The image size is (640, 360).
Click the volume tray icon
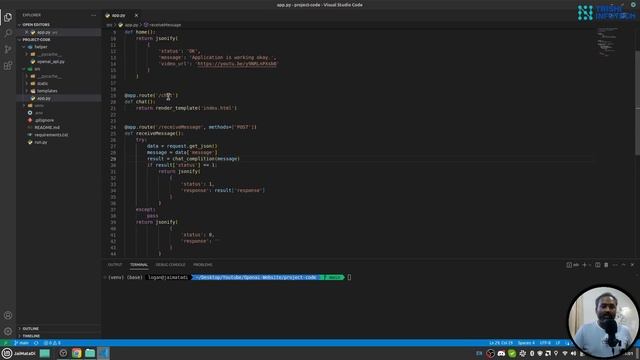(x=573, y=353)
